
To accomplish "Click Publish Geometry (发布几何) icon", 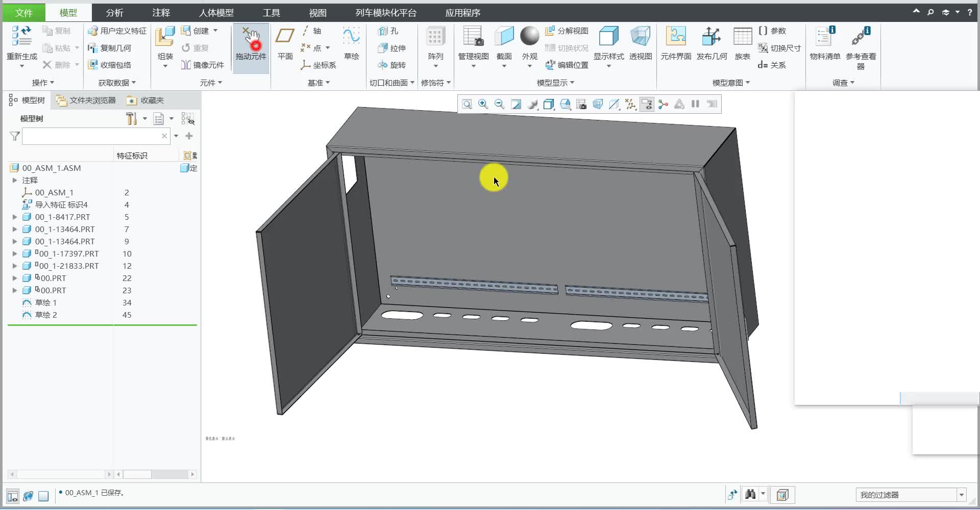I will click(x=712, y=37).
